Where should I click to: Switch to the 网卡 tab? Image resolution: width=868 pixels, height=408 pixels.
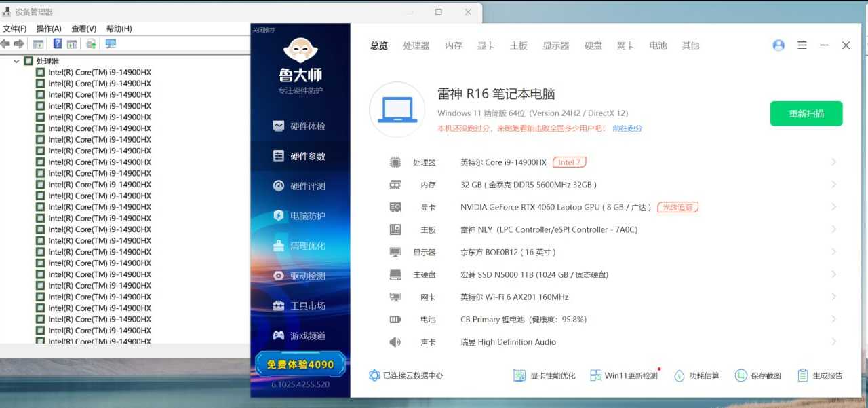626,45
